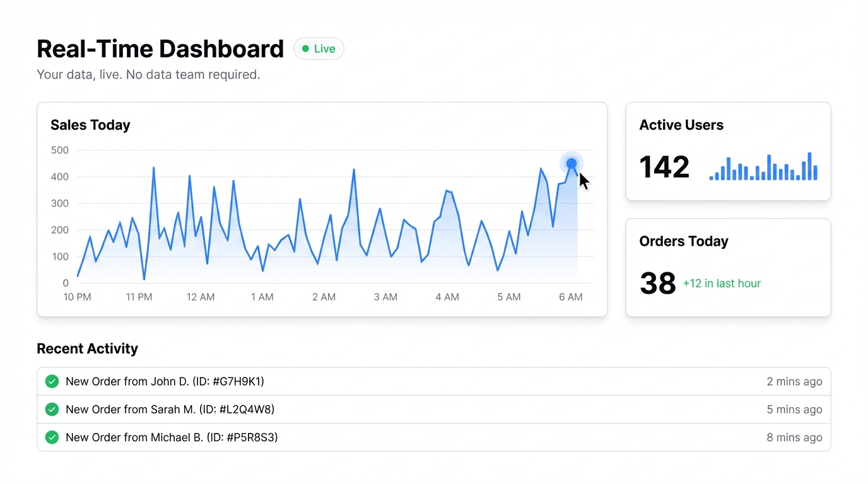Switch to the Orders Today card
This screenshot has width=868, height=484.
click(728, 267)
